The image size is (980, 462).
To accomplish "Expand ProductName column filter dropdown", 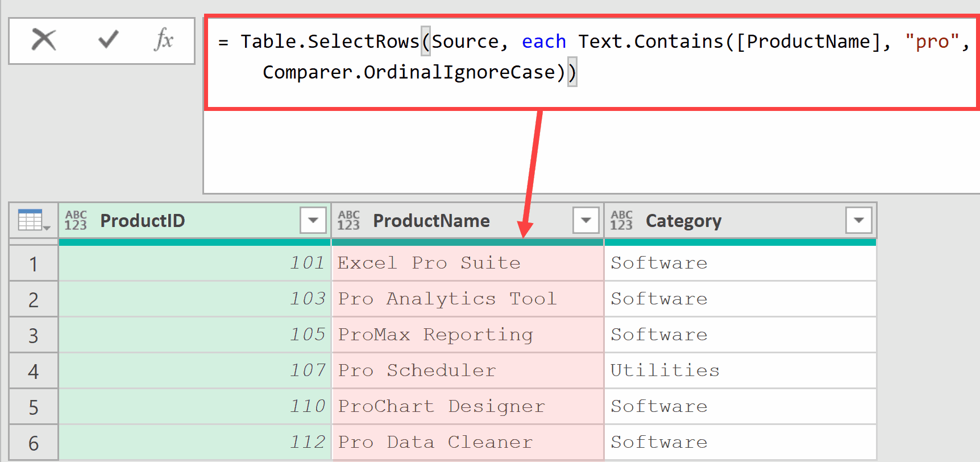I will click(x=585, y=220).
